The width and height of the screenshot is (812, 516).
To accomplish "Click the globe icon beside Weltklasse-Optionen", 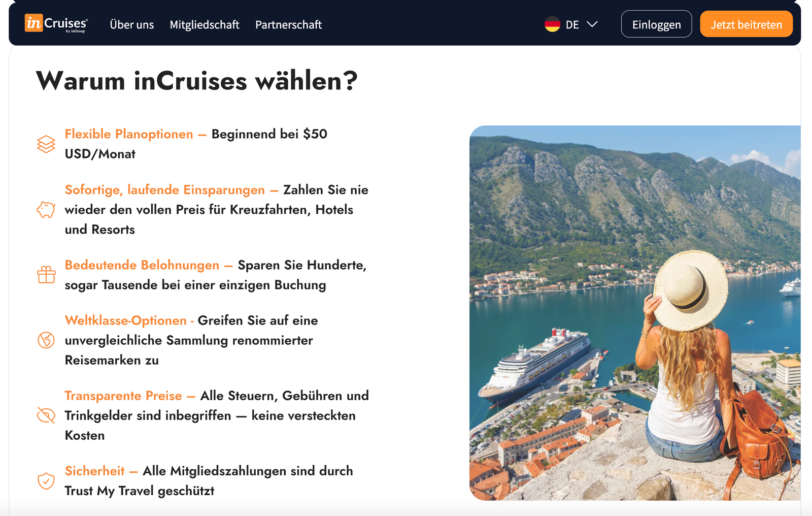I will click(x=46, y=340).
